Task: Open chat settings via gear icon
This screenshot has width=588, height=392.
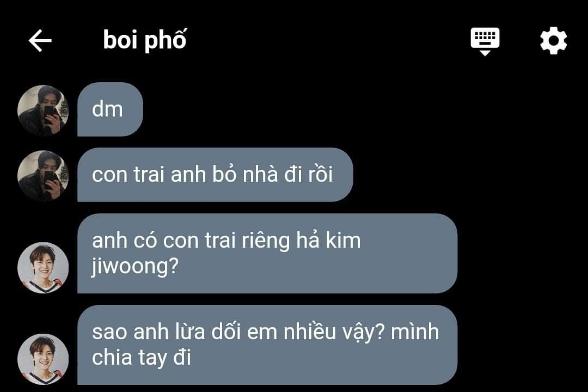Action: 554,40
